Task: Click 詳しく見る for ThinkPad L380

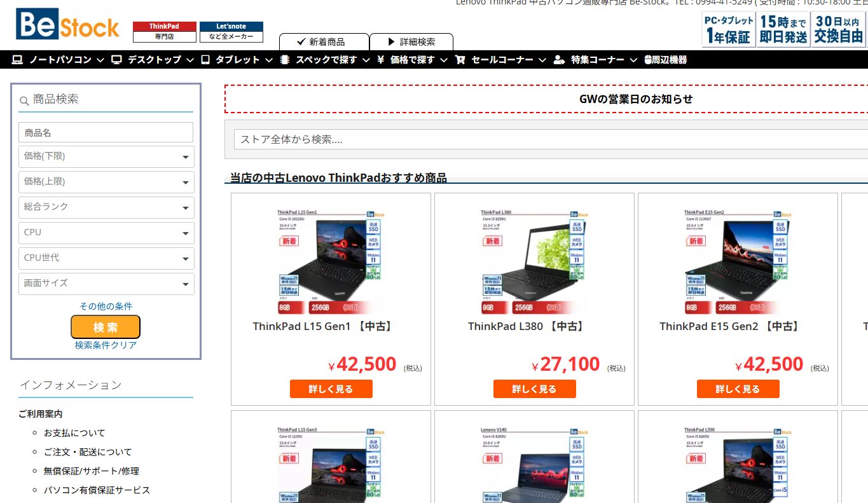Action: [x=534, y=389]
